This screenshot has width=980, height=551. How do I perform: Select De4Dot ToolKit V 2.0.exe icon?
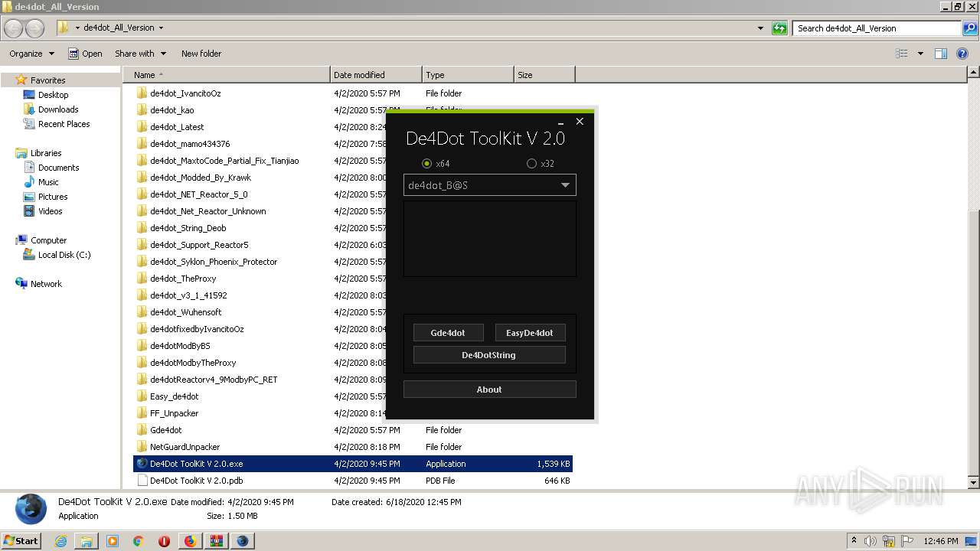142,464
